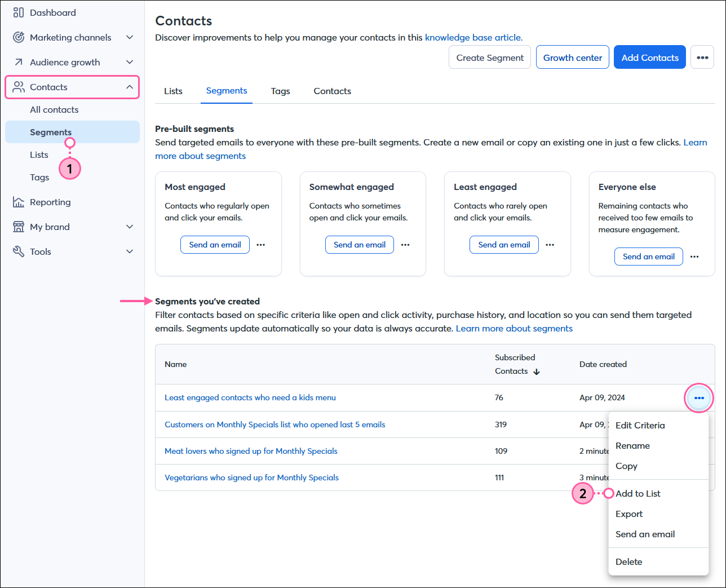Switch to the Tags tab
Viewport: 726px width, 588px height.
coord(280,91)
